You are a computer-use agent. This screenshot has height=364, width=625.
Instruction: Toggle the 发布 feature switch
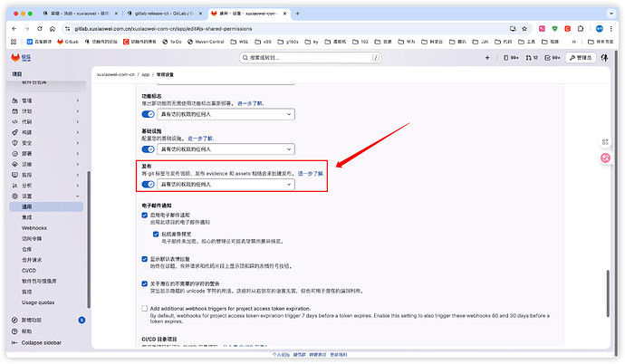pyautogui.click(x=148, y=184)
